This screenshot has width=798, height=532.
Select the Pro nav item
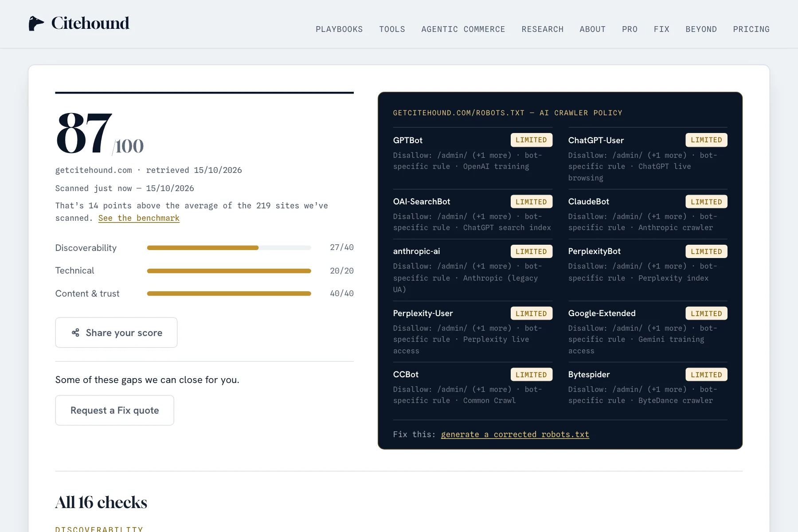point(630,29)
